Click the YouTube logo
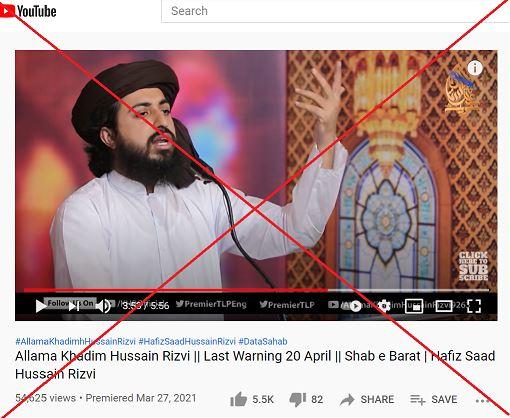The width and height of the screenshot is (510, 418). (28, 11)
